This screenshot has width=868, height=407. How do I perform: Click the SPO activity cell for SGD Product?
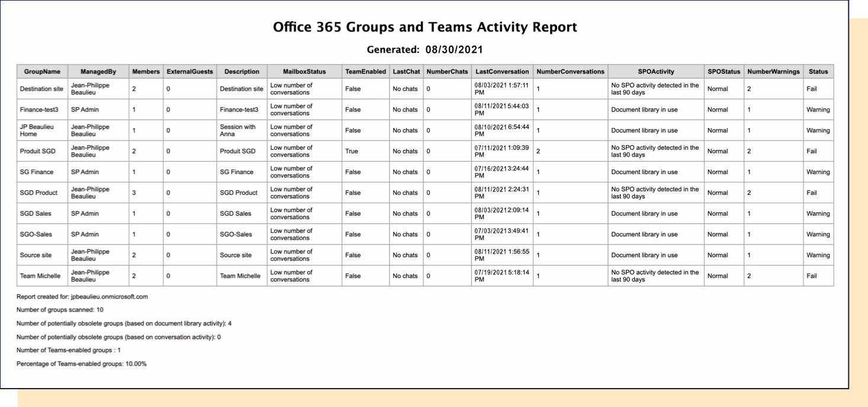pos(656,193)
